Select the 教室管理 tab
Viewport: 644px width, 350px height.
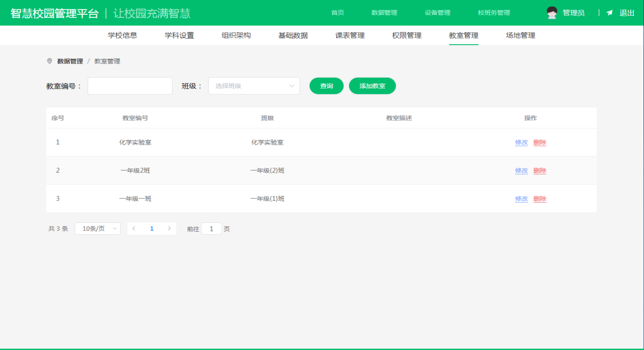(464, 35)
